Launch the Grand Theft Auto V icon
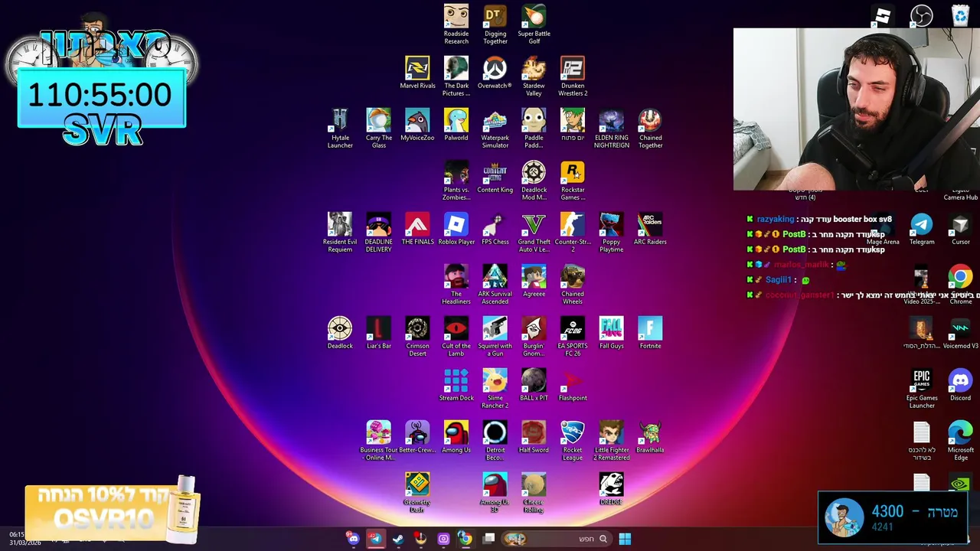This screenshot has width=980, height=551. (534, 233)
